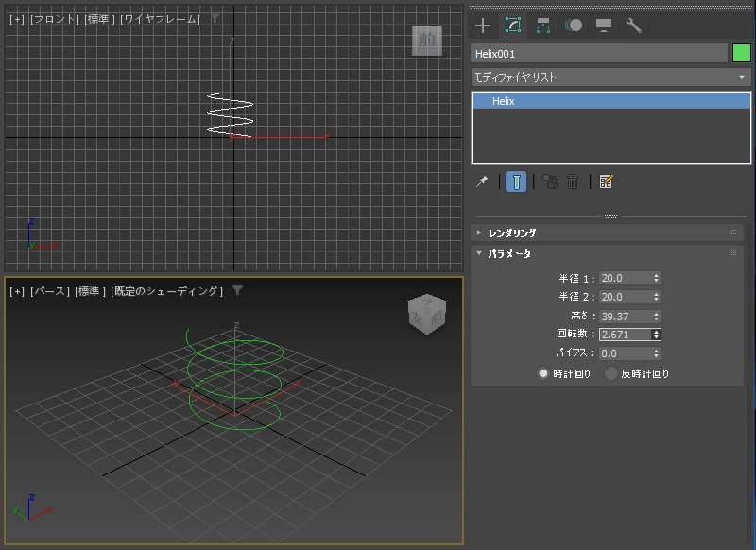Toggle the Pin Stack icon
Screen dimensions: 756x550
point(482,181)
